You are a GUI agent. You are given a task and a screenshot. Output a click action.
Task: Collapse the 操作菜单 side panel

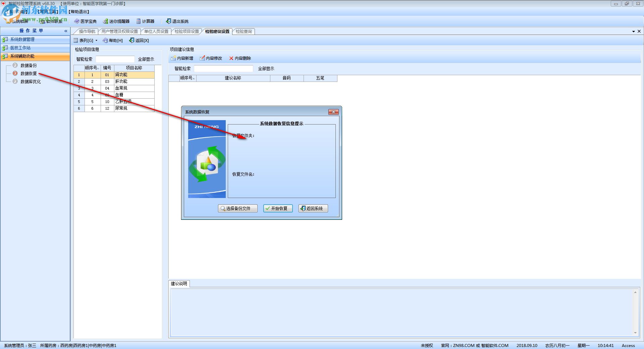66,31
